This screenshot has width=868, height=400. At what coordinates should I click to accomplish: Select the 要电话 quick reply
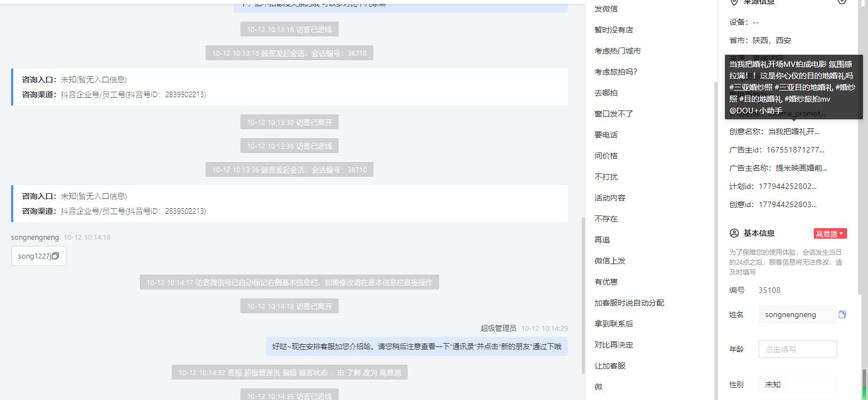(606, 135)
